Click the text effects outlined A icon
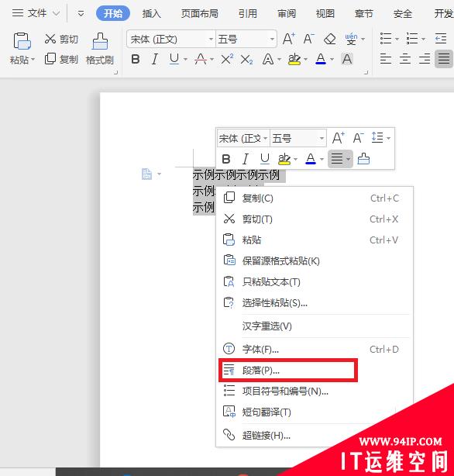The width and height of the screenshot is (454, 476). 268,59
